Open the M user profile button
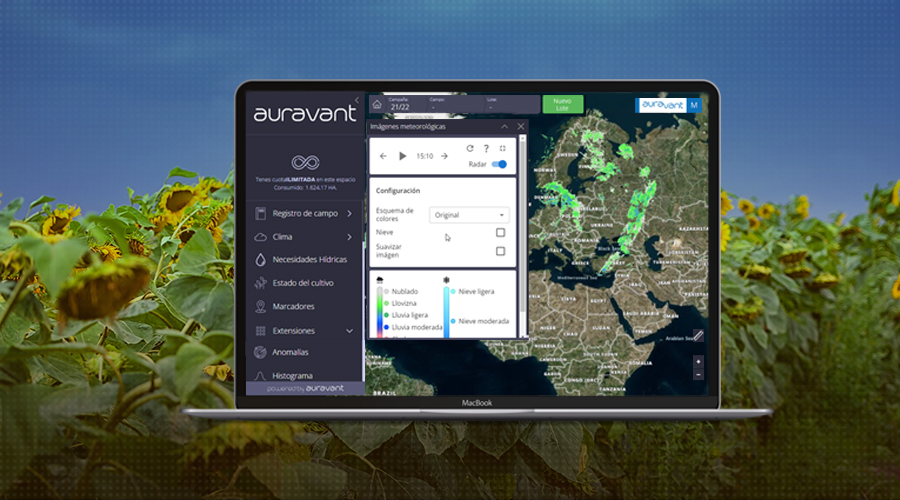Screen dimensions: 900x500 pyautogui.click(x=694, y=105)
